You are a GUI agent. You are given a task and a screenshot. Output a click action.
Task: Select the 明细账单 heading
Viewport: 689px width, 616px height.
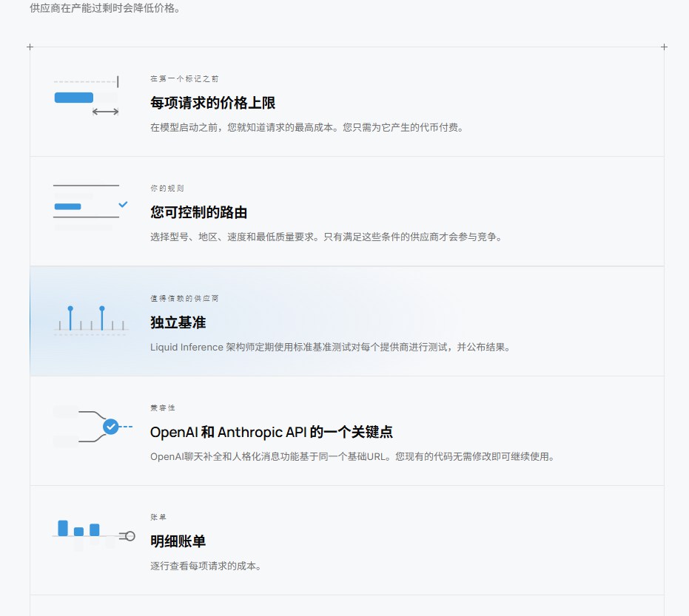click(x=178, y=541)
